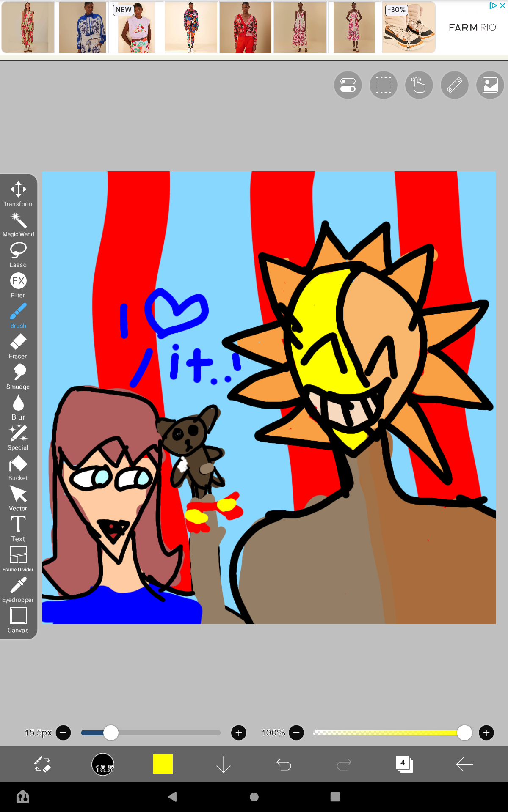Choose the Lasso tool

point(18,255)
